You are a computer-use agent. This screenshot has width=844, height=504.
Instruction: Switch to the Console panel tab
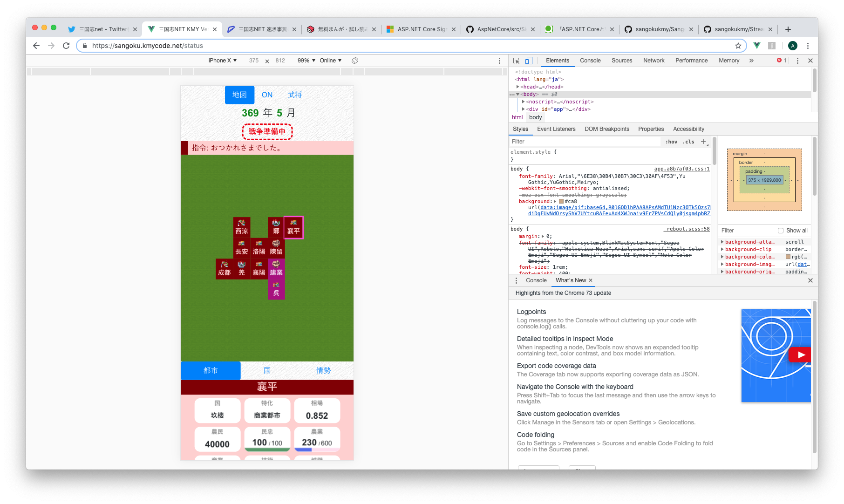tap(590, 61)
